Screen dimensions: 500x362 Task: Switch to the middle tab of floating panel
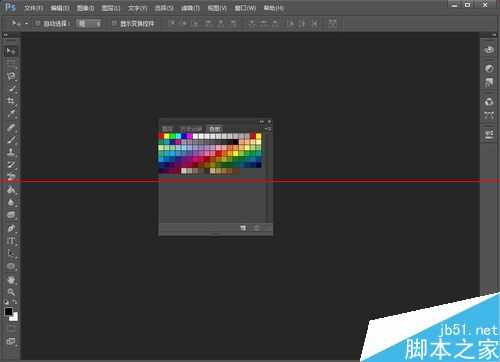(191, 129)
